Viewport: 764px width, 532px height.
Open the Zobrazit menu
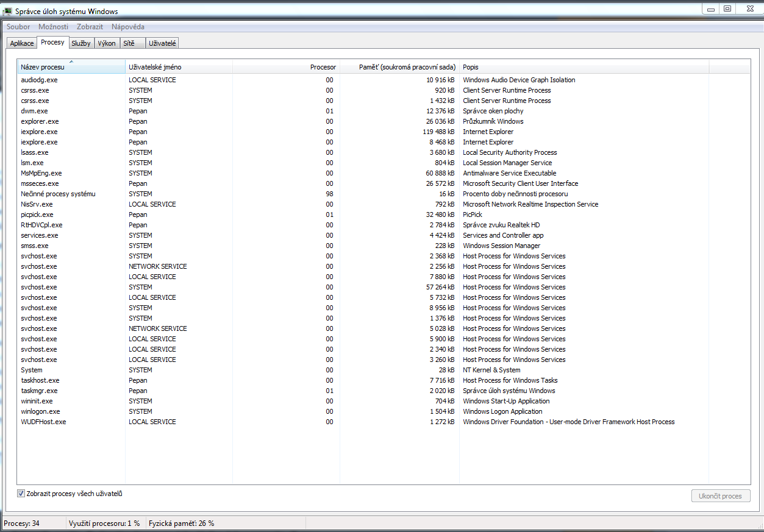pos(90,27)
